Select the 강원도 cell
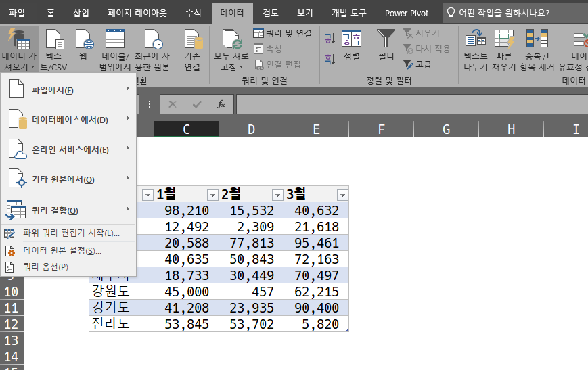The width and height of the screenshot is (588, 370). [x=121, y=292]
